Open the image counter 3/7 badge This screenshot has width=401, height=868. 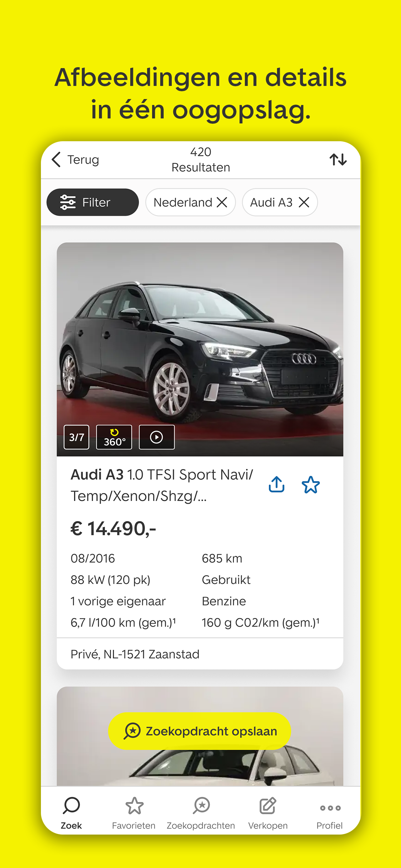click(77, 437)
